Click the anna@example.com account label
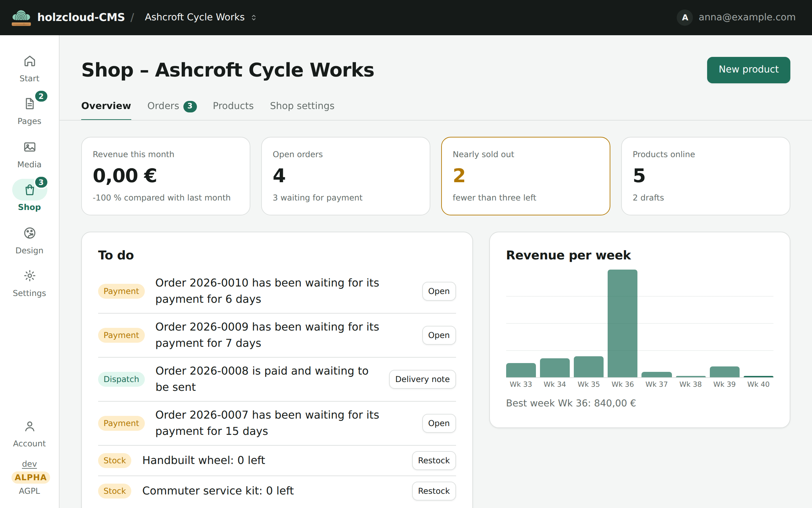 (x=747, y=17)
